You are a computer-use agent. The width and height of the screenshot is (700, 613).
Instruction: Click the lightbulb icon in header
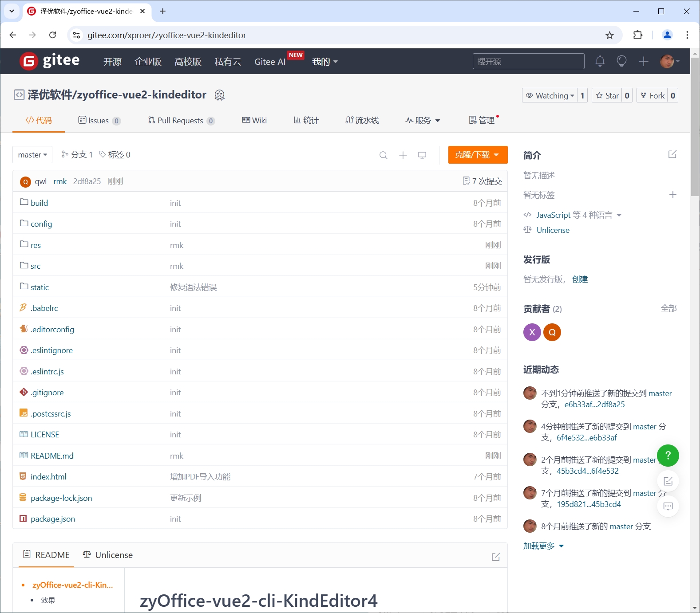pos(621,61)
